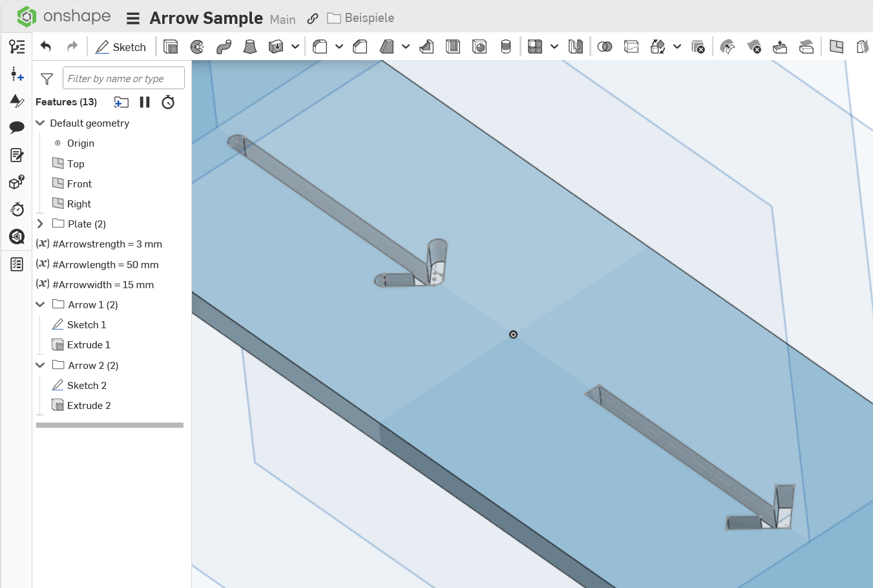Image resolution: width=873 pixels, height=588 pixels.
Task: Open dropdown next to Transform tool
Action: pos(677,47)
